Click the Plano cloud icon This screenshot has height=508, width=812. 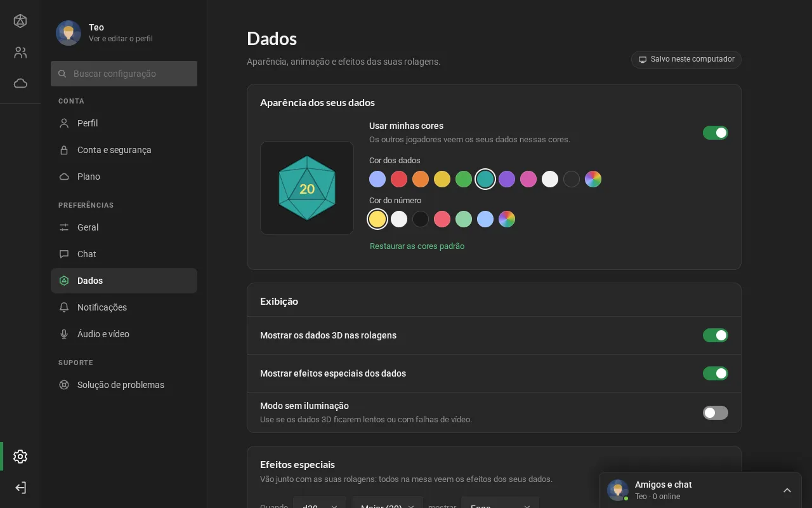click(x=64, y=177)
